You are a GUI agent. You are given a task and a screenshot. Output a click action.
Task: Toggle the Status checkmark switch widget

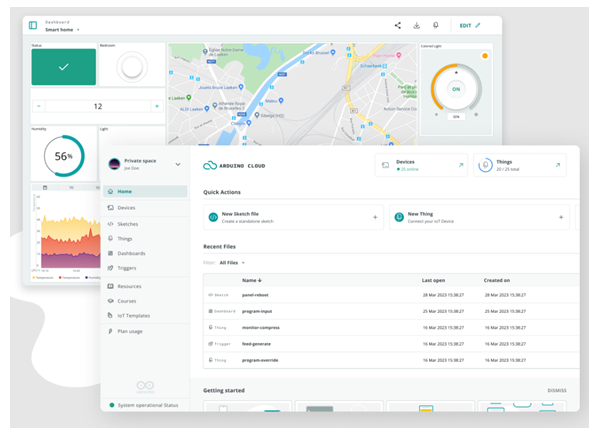63,67
